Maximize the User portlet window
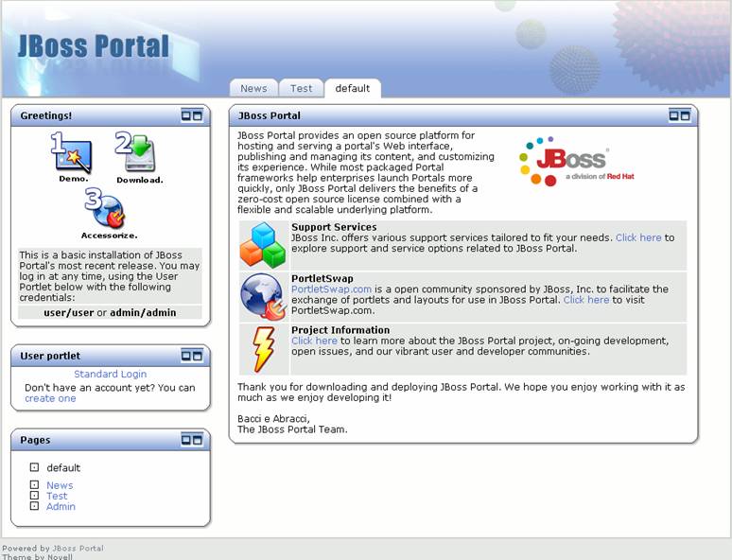732x560 pixels. [x=198, y=356]
